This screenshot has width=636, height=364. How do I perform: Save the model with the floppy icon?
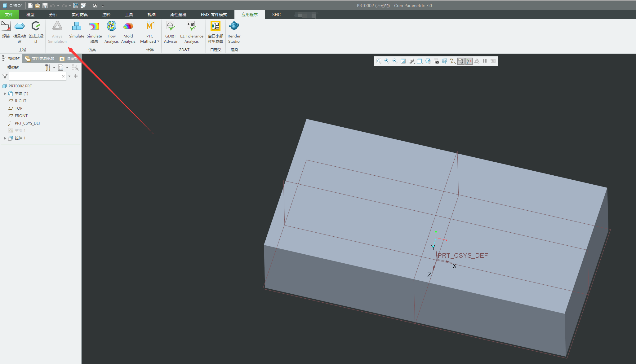(45, 6)
